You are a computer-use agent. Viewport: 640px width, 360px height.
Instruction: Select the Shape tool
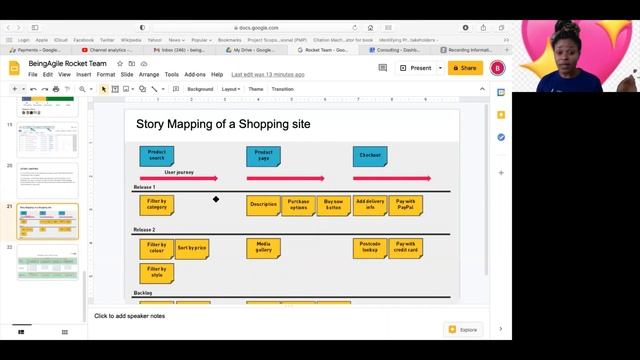[x=142, y=89]
